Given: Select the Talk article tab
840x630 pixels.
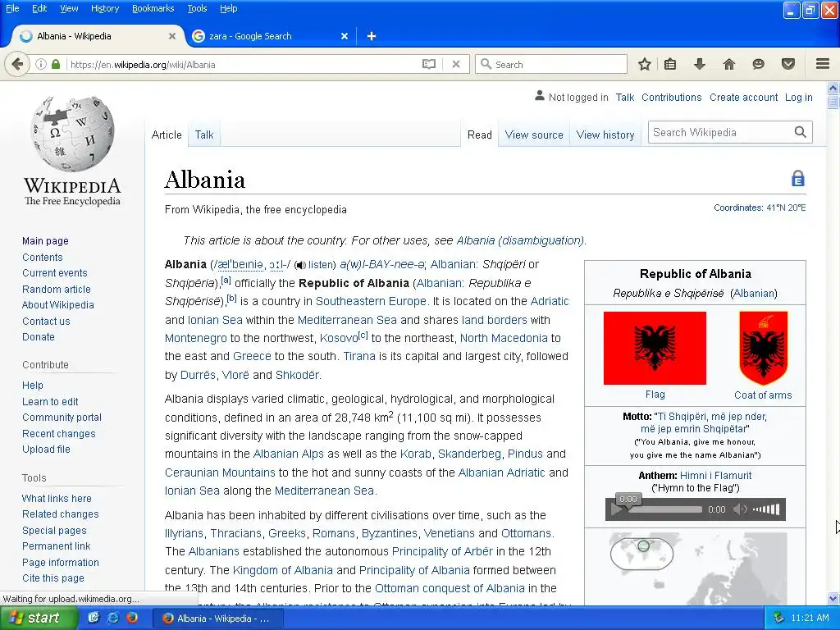Looking at the screenshot, I should (x=204, y=135).
